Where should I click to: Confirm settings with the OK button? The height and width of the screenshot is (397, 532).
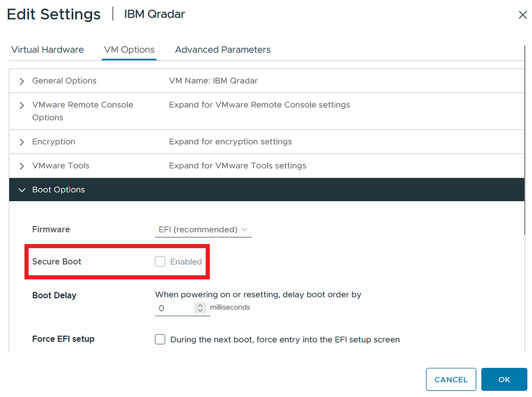(504, 379)
